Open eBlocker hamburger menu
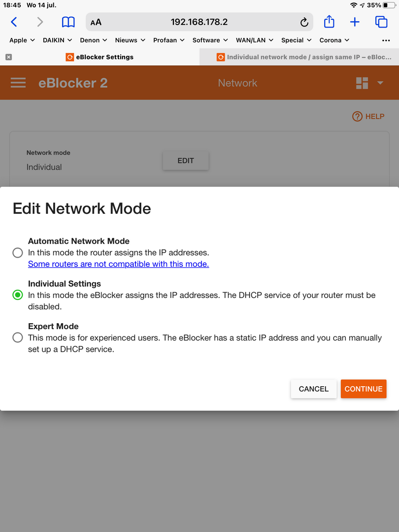 tap(18, 83)
